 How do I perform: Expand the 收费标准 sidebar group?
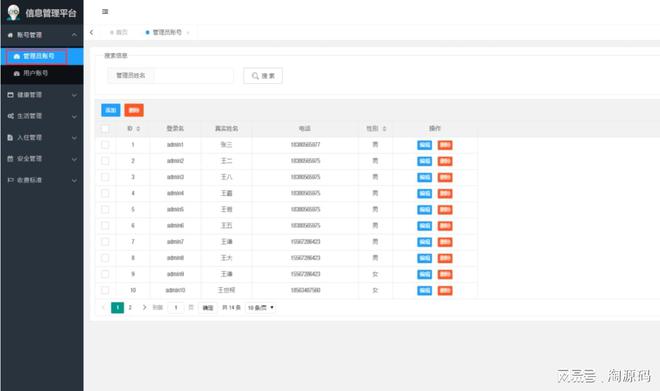[x=42, y=180]
